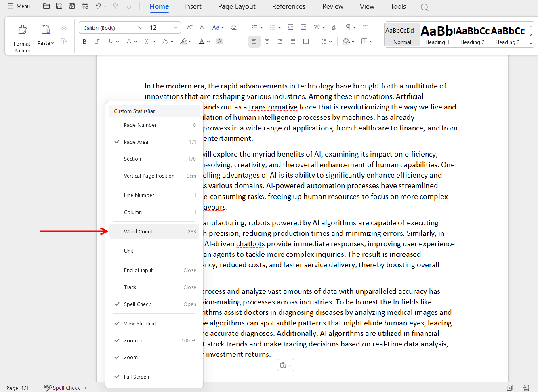Click the Format Painter icon
This screenshot has width=538, height=392.
(x=23, y=29)
